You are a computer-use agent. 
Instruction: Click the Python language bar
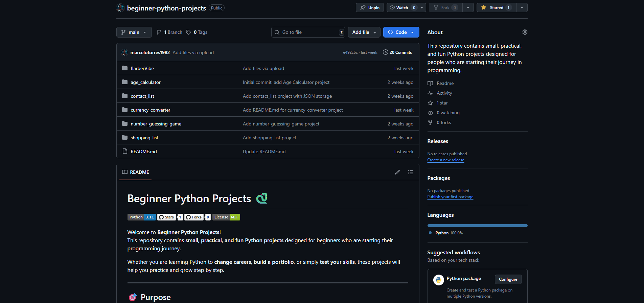(x=477, y=226)
